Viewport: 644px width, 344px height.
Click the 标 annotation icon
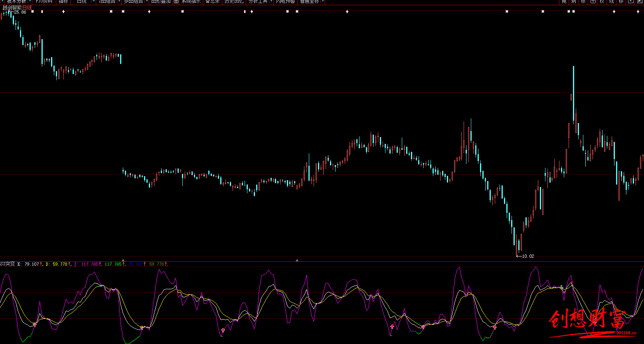pyautogui.click(x=583, y=2)
